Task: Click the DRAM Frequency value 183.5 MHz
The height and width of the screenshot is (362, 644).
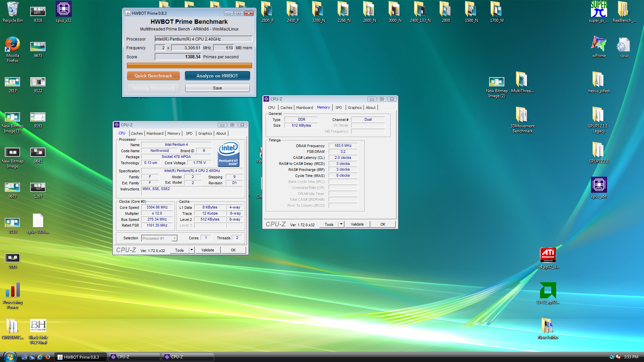Action: point(343,145)
